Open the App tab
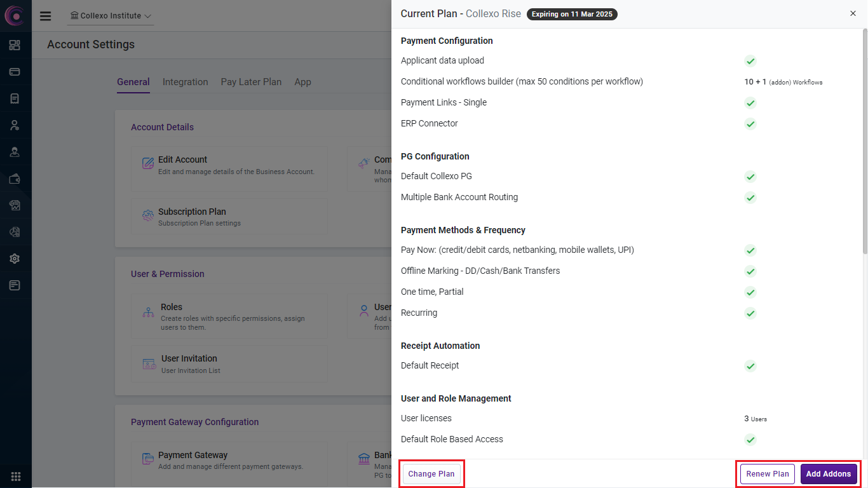The width and height of the screenshot is (868, 488). (x=302, y=82)
